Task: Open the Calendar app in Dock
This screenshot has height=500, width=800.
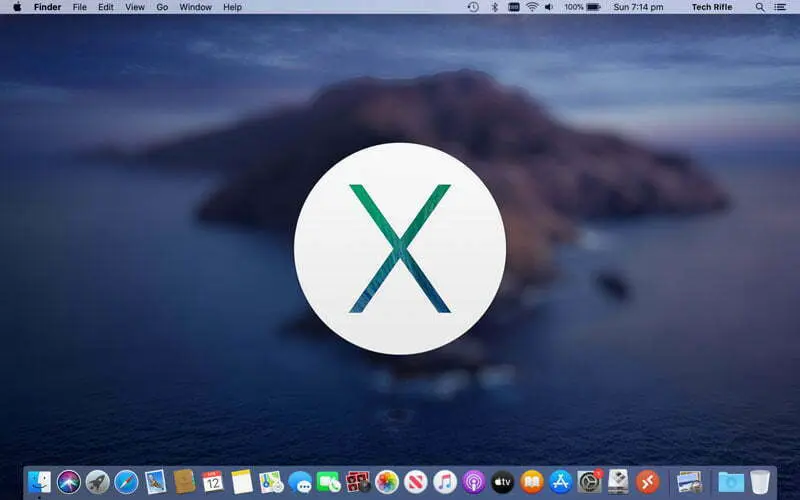Action: [212, 482]
